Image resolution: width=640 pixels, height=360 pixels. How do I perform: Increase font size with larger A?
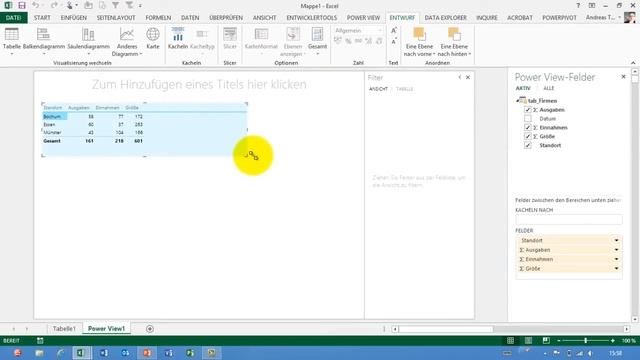pos(393,31)
